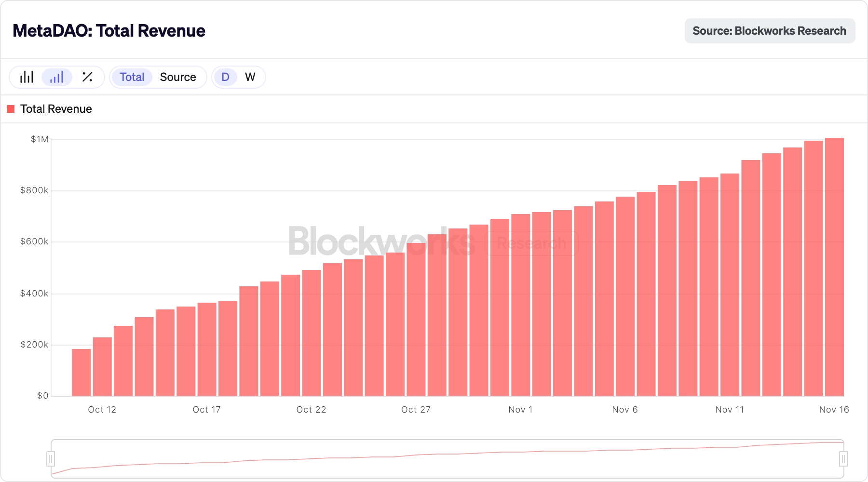Click the Blockworks watermark logo
The width and height of the screenshot is (868, 482).
[381, 241]
